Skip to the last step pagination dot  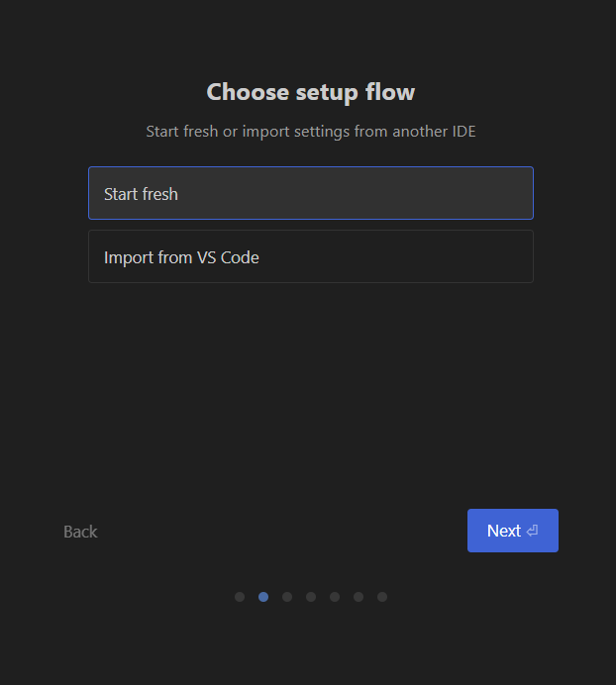click(x=382, y=597)
